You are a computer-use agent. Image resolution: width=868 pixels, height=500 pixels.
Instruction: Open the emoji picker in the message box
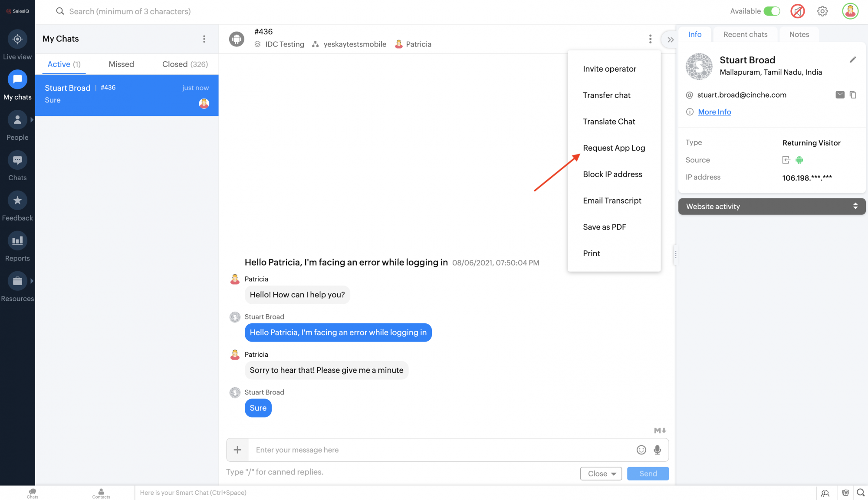pyautogui.click(x=641, y=450)
